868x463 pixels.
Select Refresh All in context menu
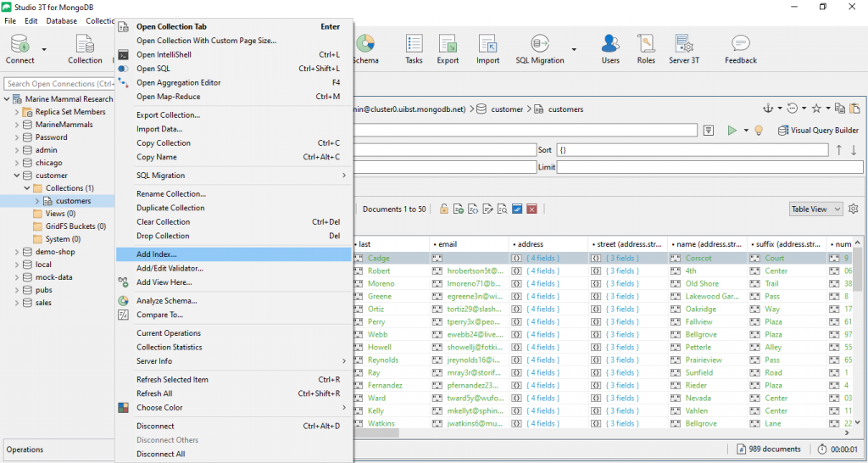(234, 393)
